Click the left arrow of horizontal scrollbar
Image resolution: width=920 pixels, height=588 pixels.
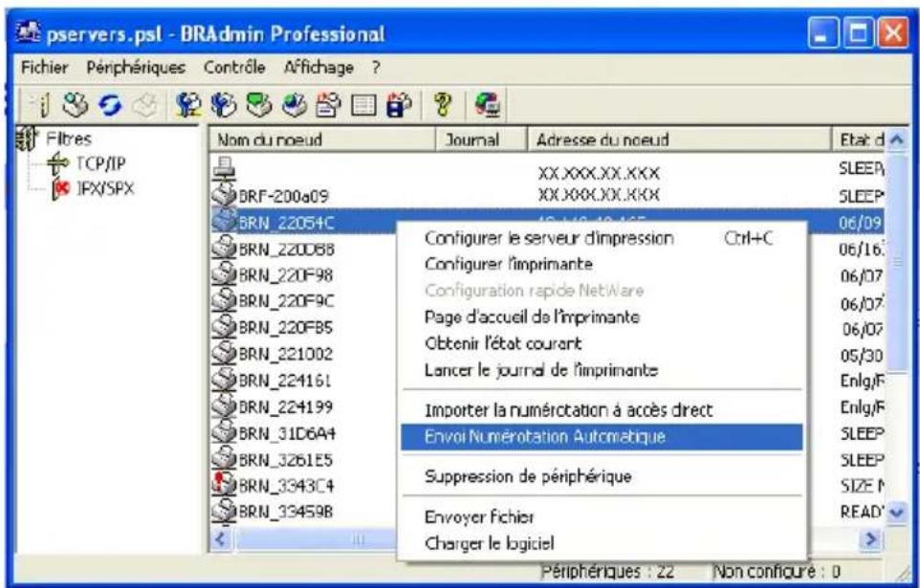click(221, 538)
